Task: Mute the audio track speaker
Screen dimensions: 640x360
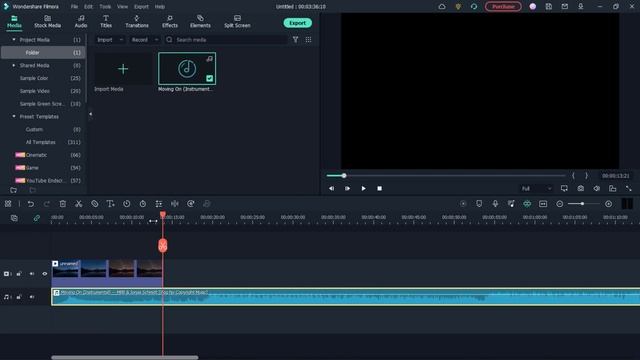Action: click(32, 297)
